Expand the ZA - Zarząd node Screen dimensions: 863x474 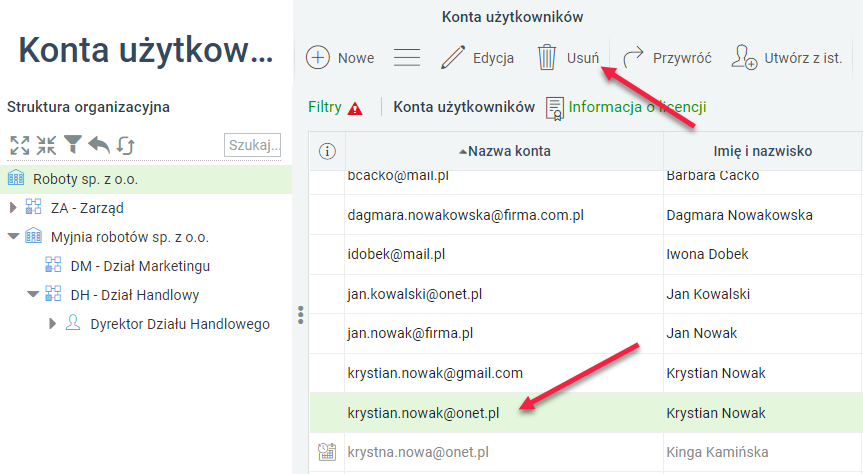click(13, 208)
